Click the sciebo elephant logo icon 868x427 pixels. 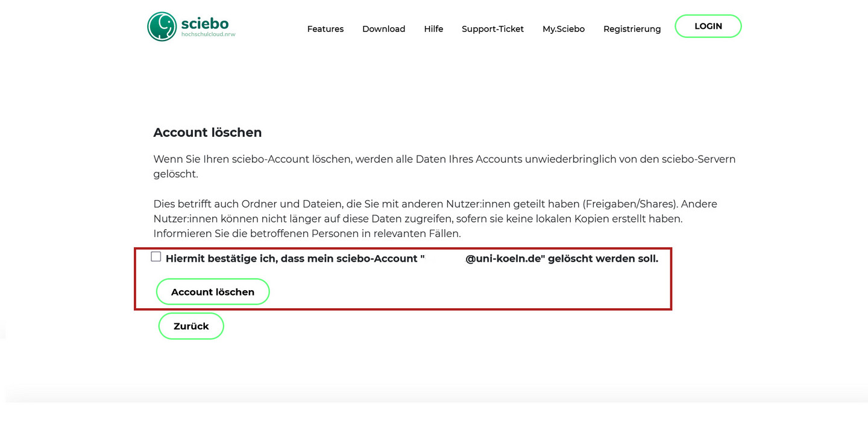[162, 27]
